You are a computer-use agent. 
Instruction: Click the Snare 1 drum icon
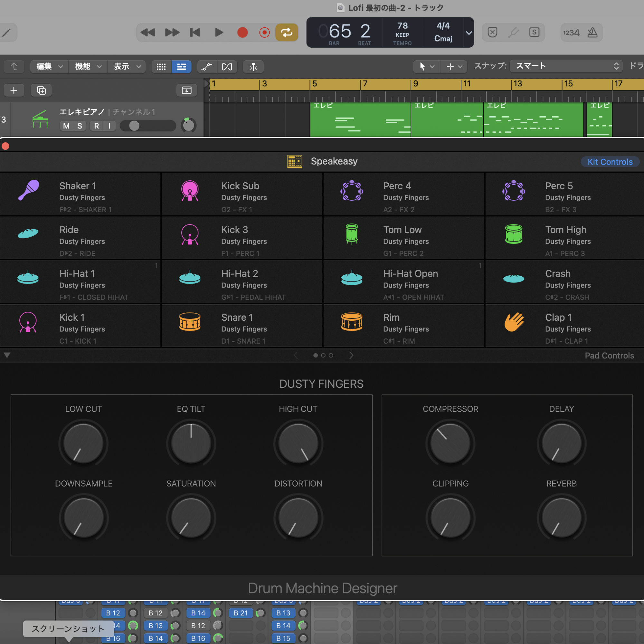click(x=190, y=322)
